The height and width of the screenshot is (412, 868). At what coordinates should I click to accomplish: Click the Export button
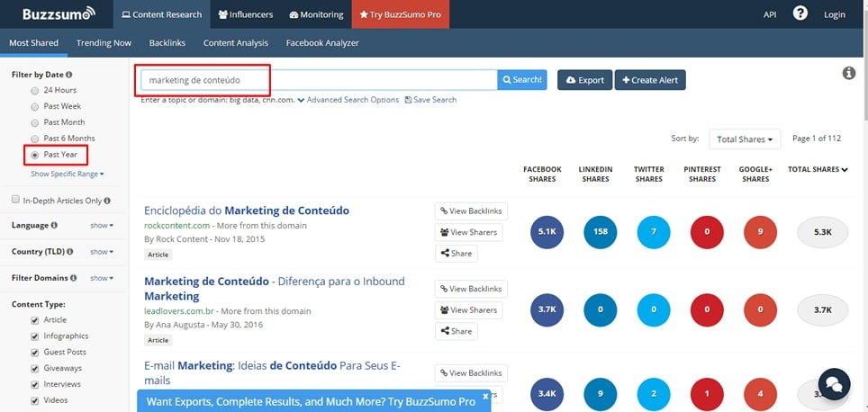(584, 80)
